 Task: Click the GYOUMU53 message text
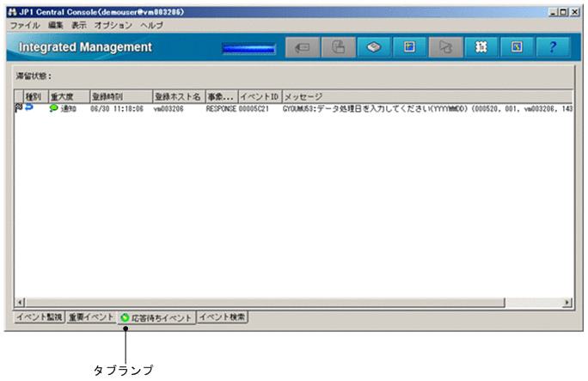click(427, 108)
